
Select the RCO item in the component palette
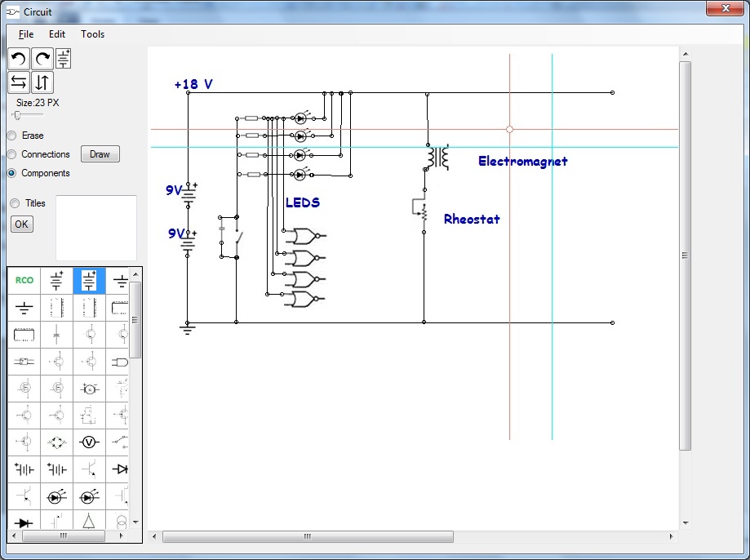coord(24,280)
